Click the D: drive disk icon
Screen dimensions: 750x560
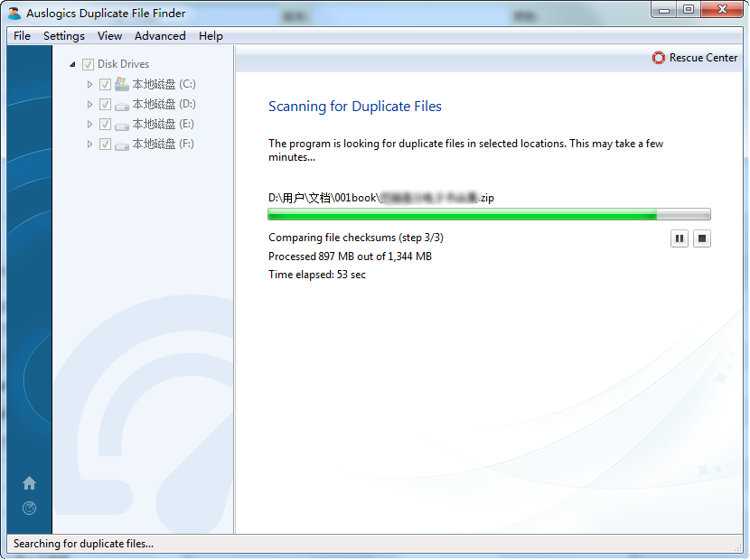pyautogui.click(x=121, y=105)
